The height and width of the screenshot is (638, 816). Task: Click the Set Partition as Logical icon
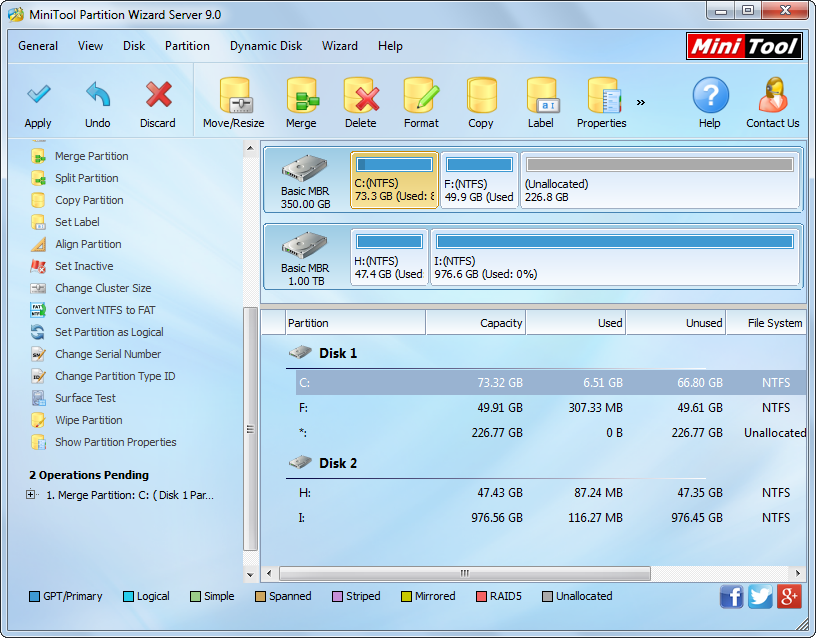tap(38, 332)
